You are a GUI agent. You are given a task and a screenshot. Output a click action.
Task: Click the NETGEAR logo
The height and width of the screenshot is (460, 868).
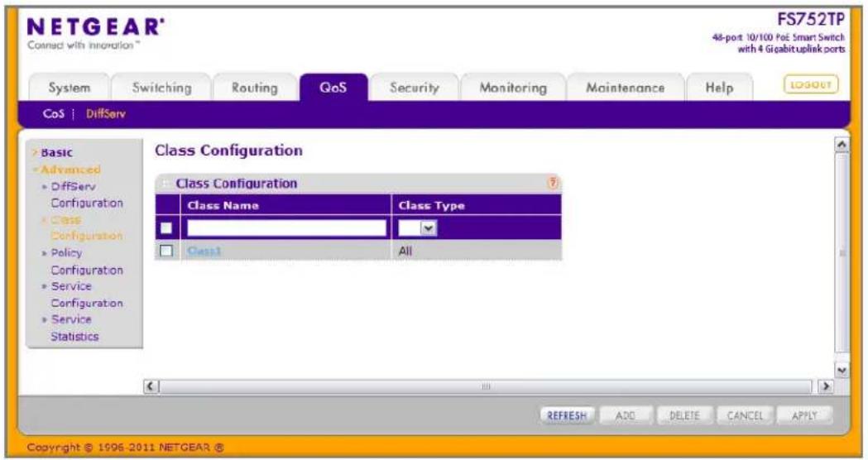(x=96, y=27)
